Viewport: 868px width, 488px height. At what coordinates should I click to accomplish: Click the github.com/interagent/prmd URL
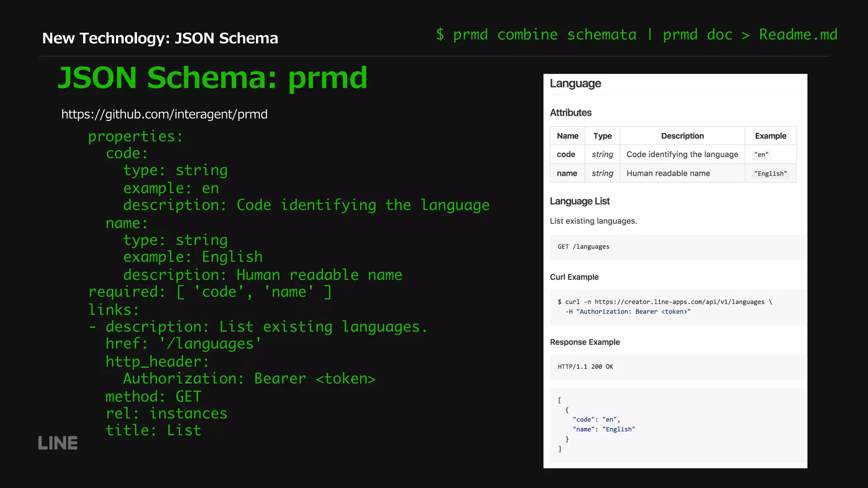click(x=164, y=114)
